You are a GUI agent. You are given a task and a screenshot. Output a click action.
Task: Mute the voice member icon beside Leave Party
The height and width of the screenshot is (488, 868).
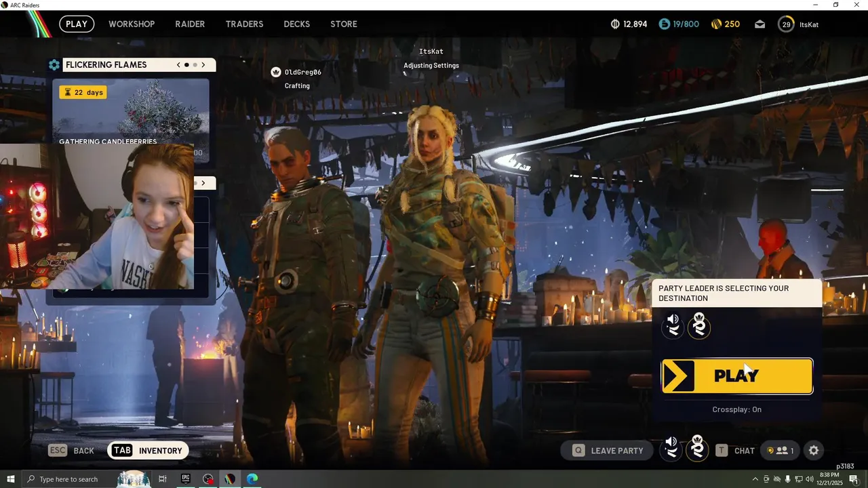pos(671,449)
